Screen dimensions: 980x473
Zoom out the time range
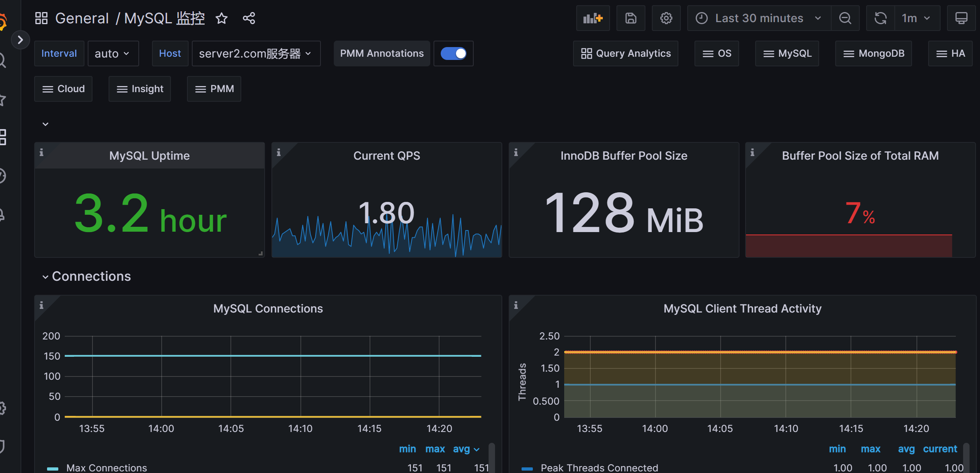[845, 18]
